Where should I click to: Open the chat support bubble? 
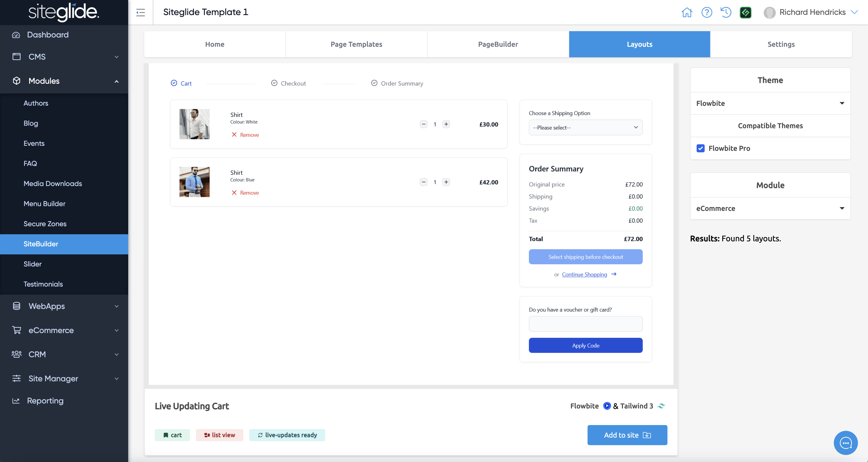point(845,443)
